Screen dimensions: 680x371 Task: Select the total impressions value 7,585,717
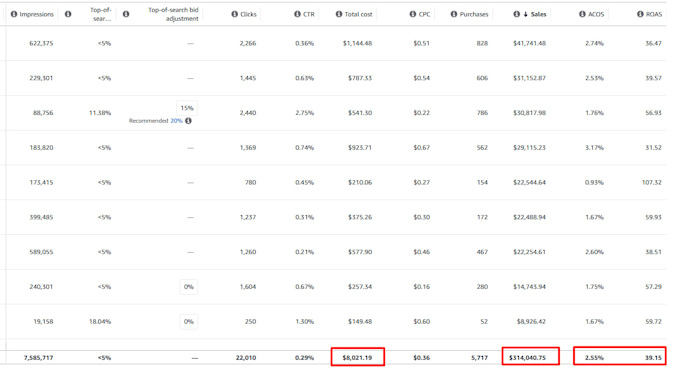39,358
